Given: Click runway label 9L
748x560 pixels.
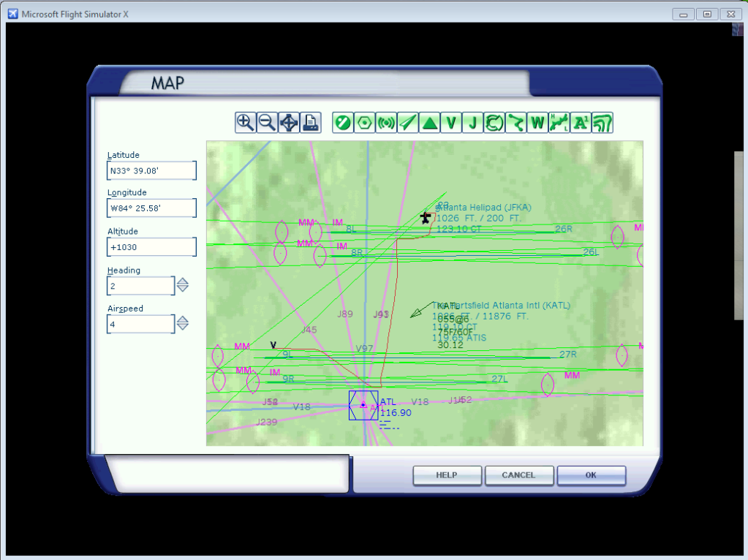Looking at the screenshot, I should 287,355.
